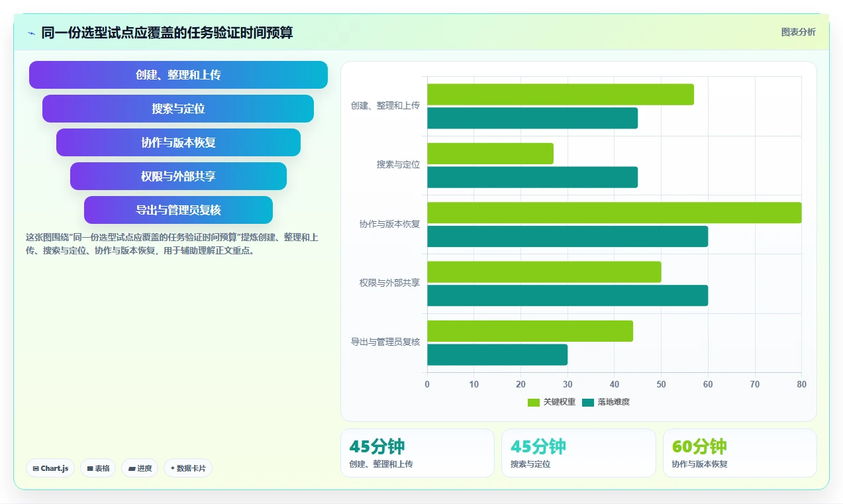This screenshot has width=843, height=504.
Task: Click the description paragraph under the funnel
Action: [172, 244]
